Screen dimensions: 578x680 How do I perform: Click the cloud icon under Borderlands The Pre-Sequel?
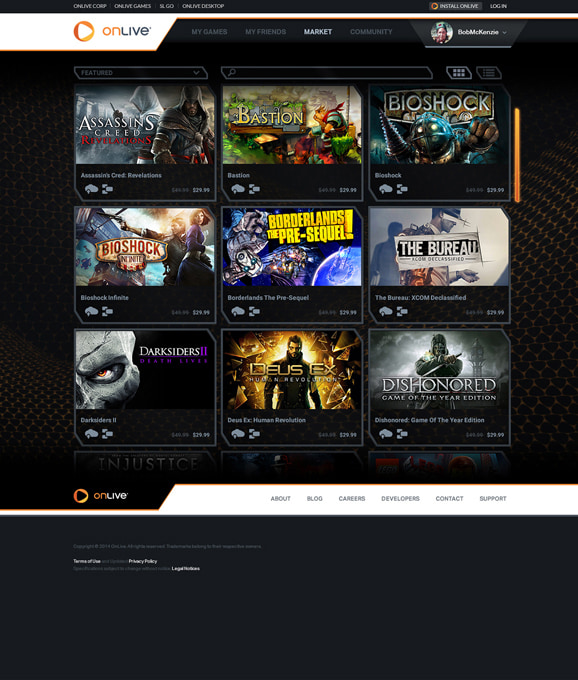click(x=238, y=311)
